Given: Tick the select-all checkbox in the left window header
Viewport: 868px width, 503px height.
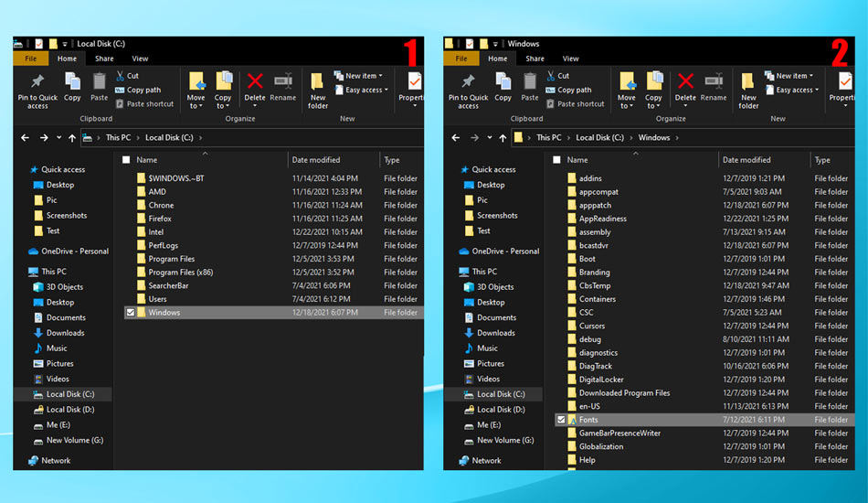Looking at the screenshot, I should tap(125, 160).
